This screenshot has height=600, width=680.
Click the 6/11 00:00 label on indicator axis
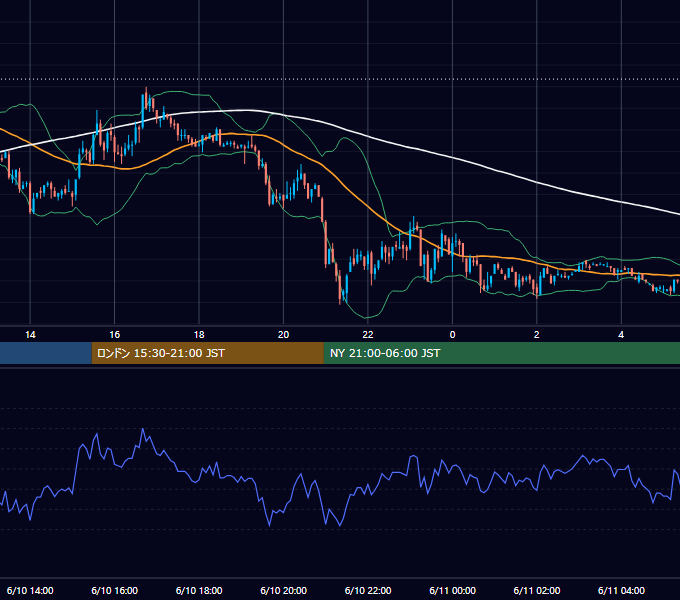[452, 590]
